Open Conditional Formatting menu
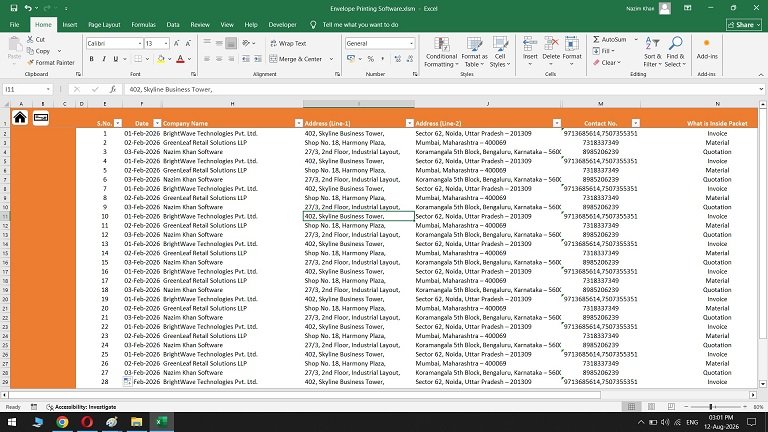The height and width of the screenshot is (432, 768). (441, 52)
